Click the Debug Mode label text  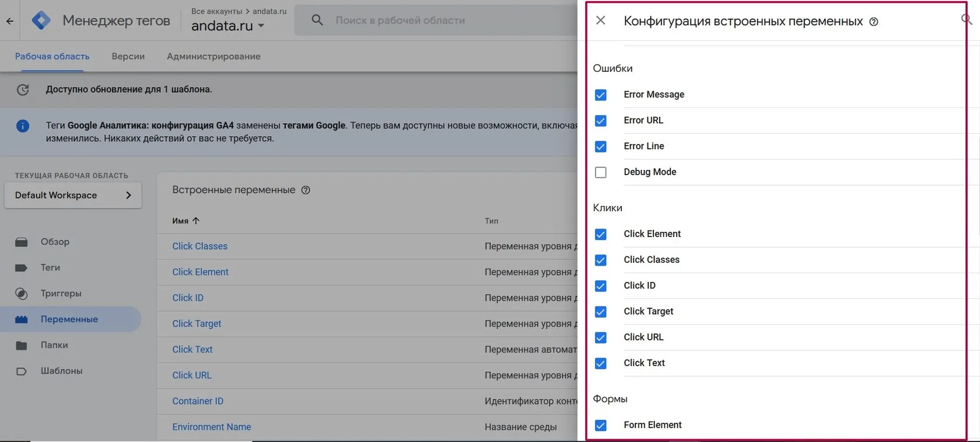pos(650,172)
